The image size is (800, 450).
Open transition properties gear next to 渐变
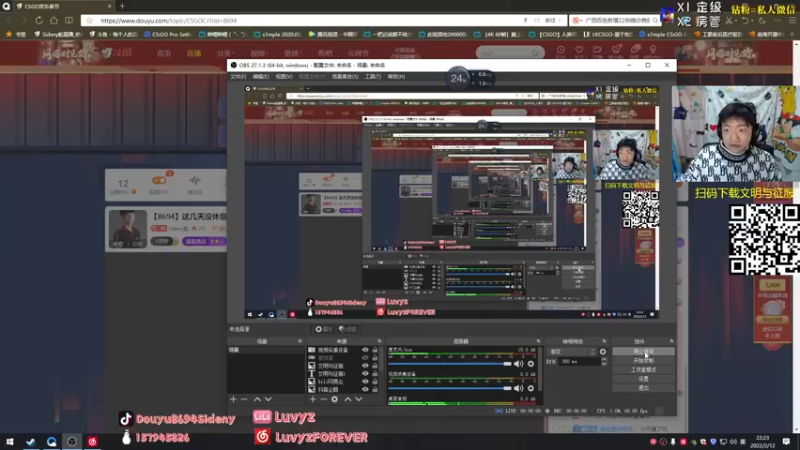pos(603,352)
